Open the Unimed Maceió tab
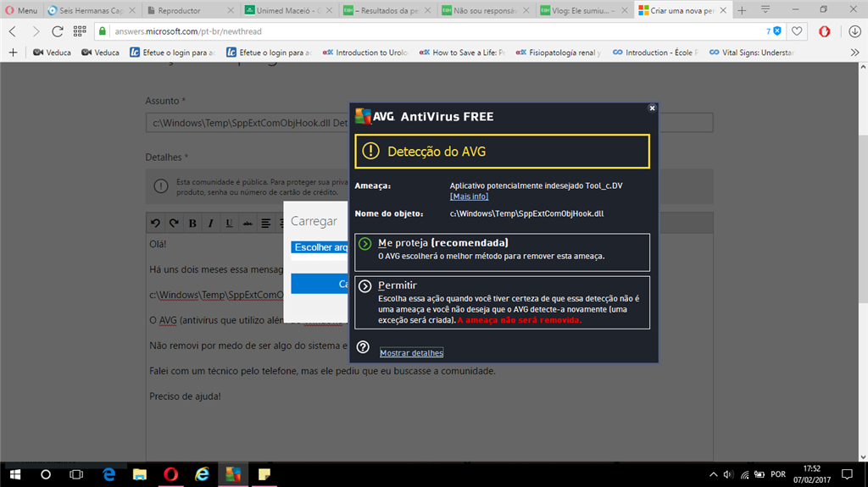Viewport: 868px width, 487px height. 289,10
